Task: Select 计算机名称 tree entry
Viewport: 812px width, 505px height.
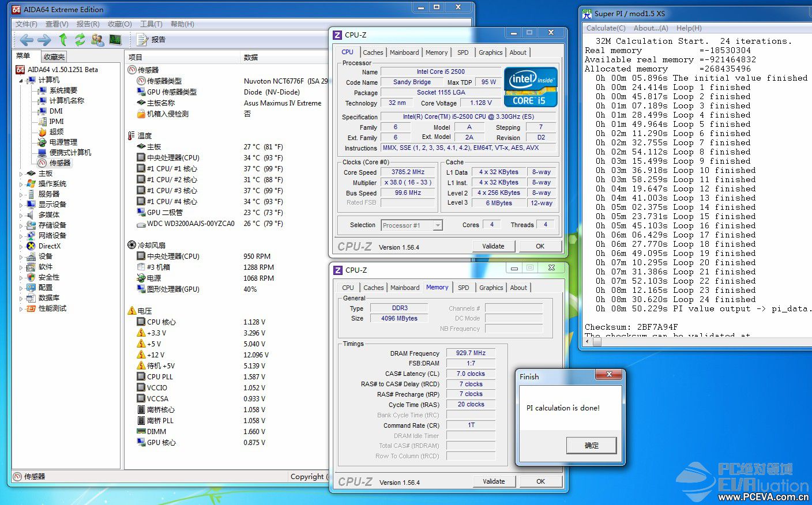Action: tap(67, 101)
